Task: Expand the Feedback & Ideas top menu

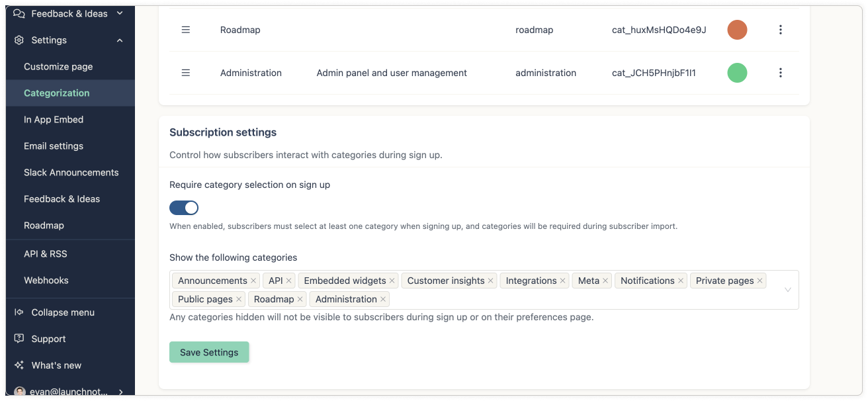Action: (x=120, y=13)
